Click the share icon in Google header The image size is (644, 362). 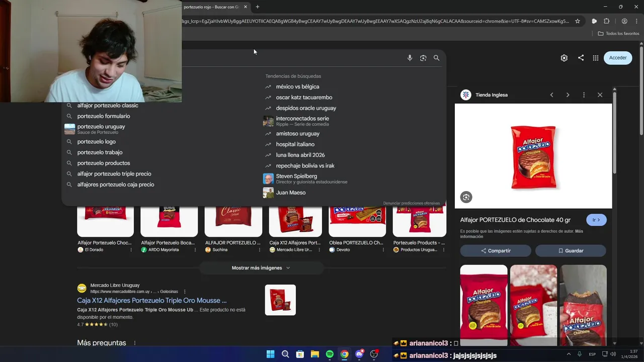click(581, 58)
